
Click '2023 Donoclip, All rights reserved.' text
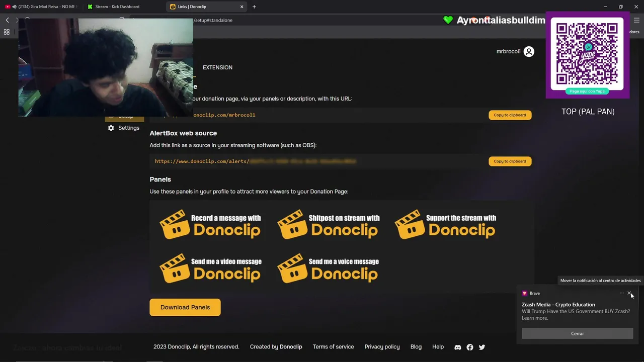(x=196, y=347)
